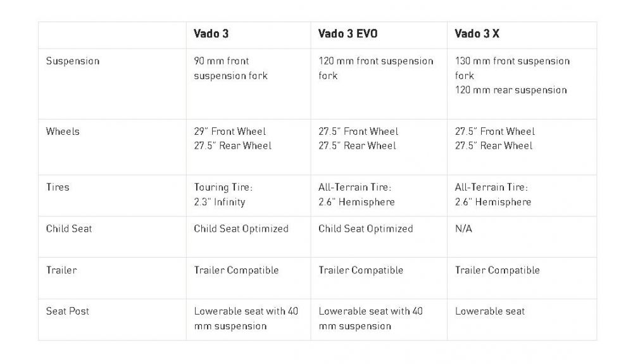
Task: Click Vado 3 Lowerable seat with 40 mm suspension
Action: (x=246, y=318)
